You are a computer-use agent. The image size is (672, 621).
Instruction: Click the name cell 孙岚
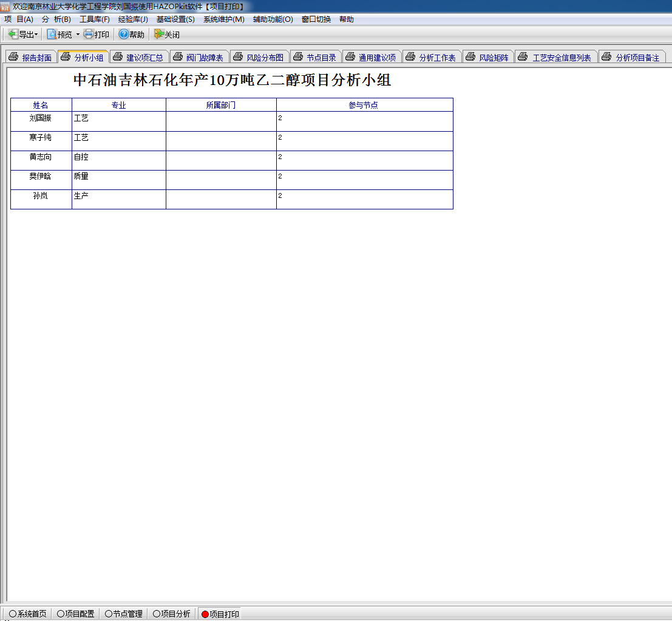click(41, 199)
